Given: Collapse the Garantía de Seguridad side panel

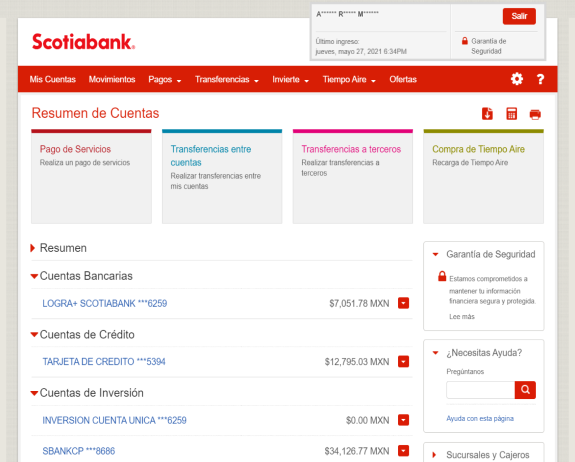Looking at the screenshot, I should [435, 254].
